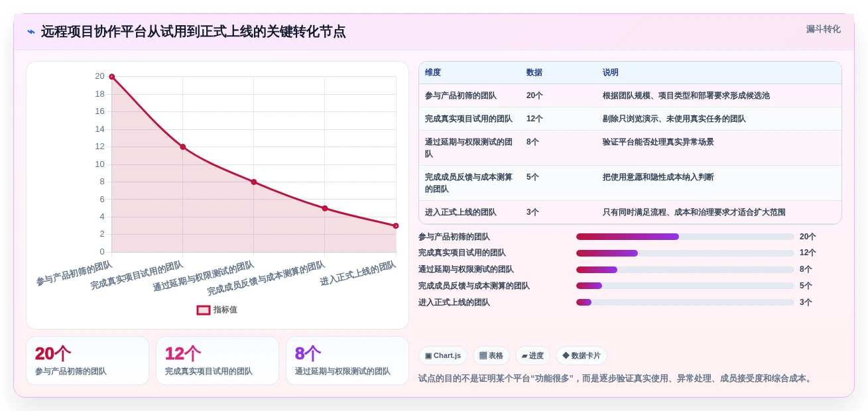The image size is (868, 411).
Task: Click the Chart.js tag chip
Action: pyautogui.click(x=443, y=355)
